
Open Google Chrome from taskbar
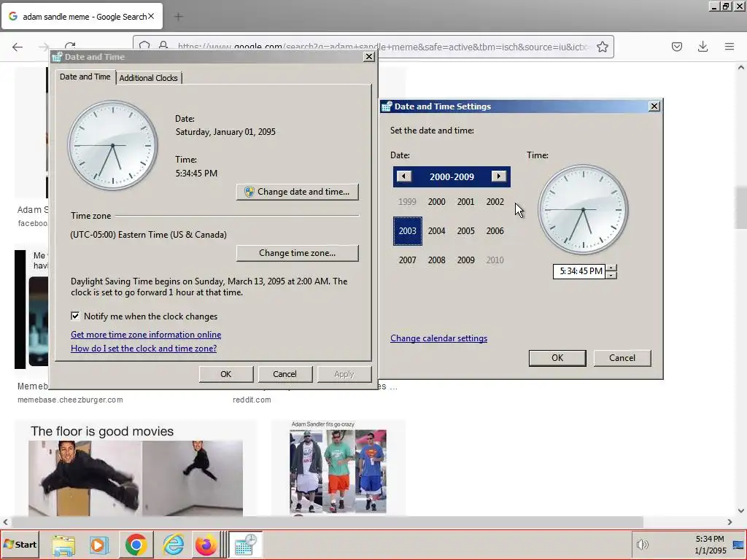[x=136, y=545]
